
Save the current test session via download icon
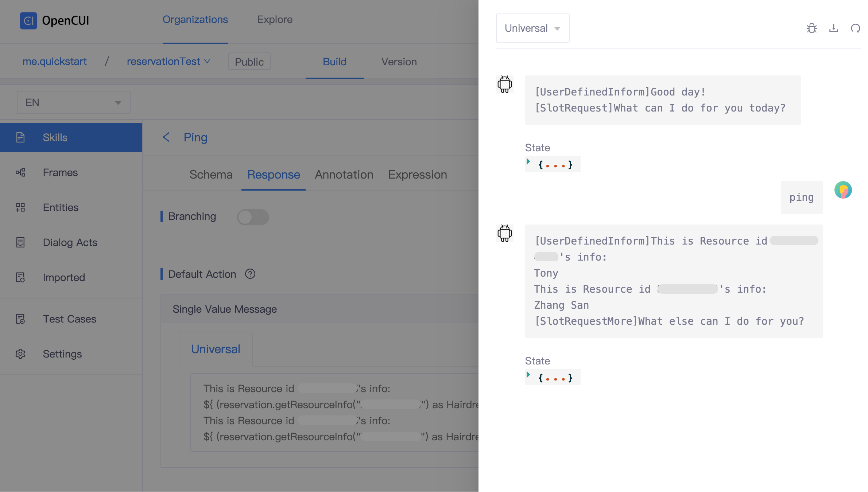(x=833, y=28)
